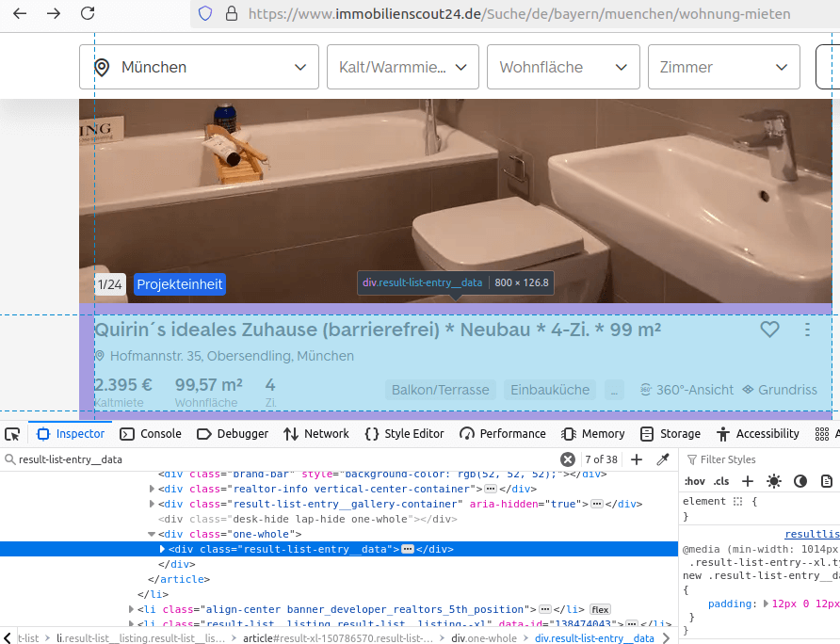The width and height of the screenshot is (840, 644).
Task: Open the Accessibility tab
Action: (x=757, y=433)
